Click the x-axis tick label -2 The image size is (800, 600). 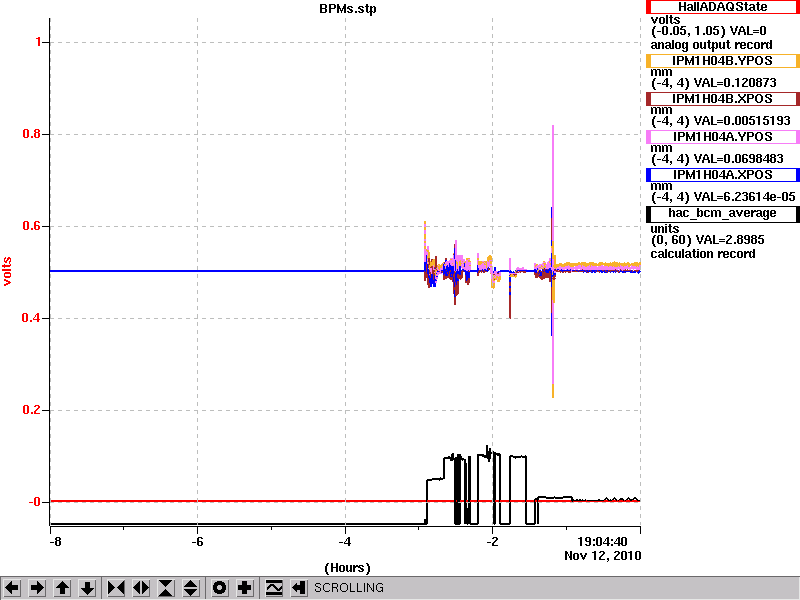[x=492, y=541]
